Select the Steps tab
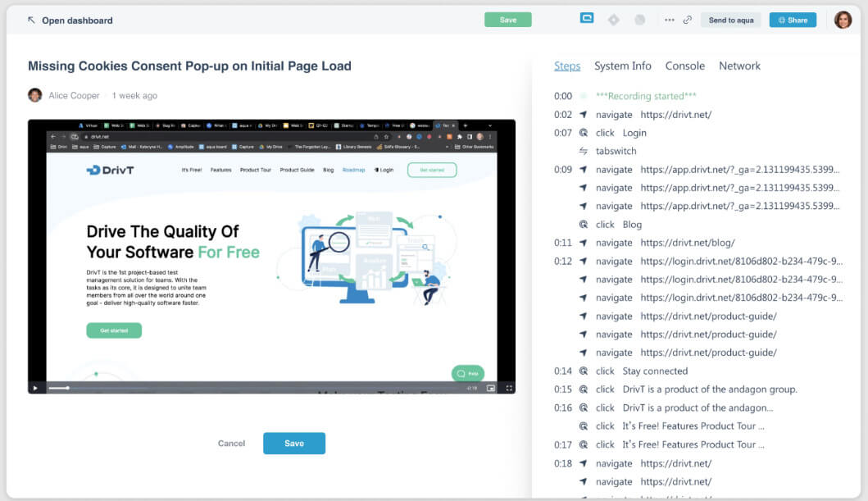The image size is (868, 501). 566,66
